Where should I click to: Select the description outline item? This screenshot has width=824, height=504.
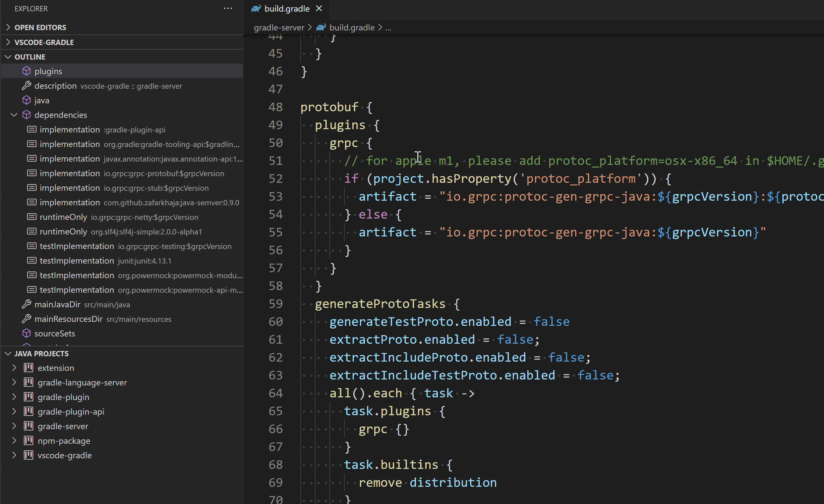[122, 86]
